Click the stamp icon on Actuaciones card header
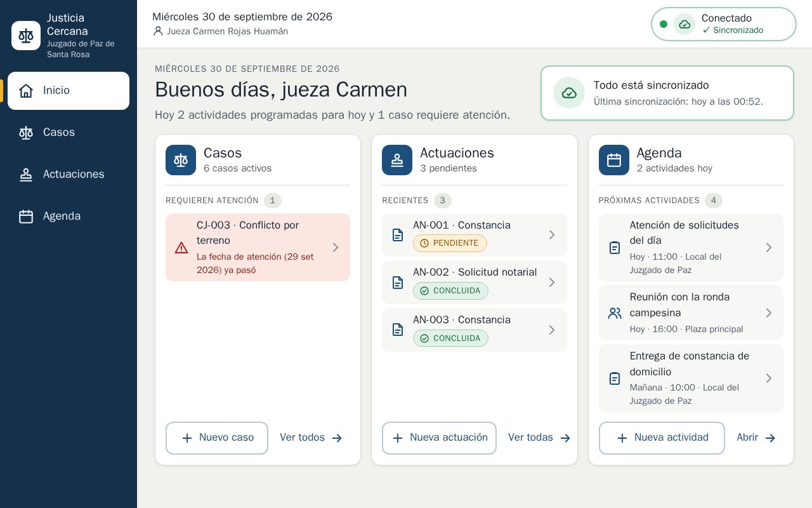Screen dimensions: 812x508 click(397, 160)
